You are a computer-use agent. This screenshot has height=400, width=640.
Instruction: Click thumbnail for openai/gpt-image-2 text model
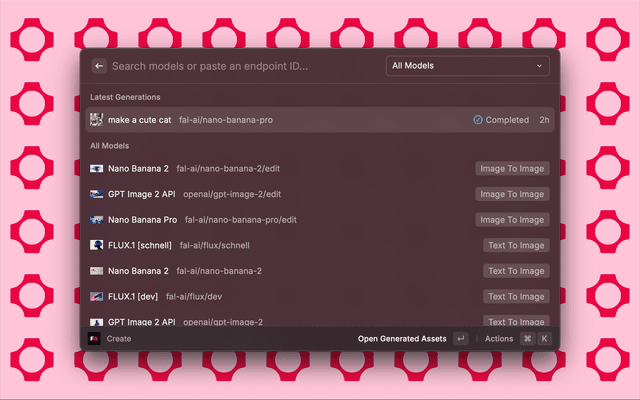(x=96, y=322)
